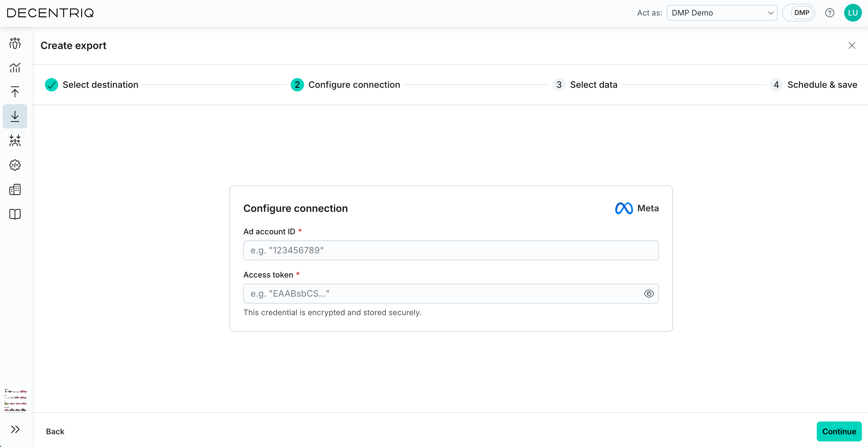Expand the sidebar with double chevron

[x=15, y=429]
